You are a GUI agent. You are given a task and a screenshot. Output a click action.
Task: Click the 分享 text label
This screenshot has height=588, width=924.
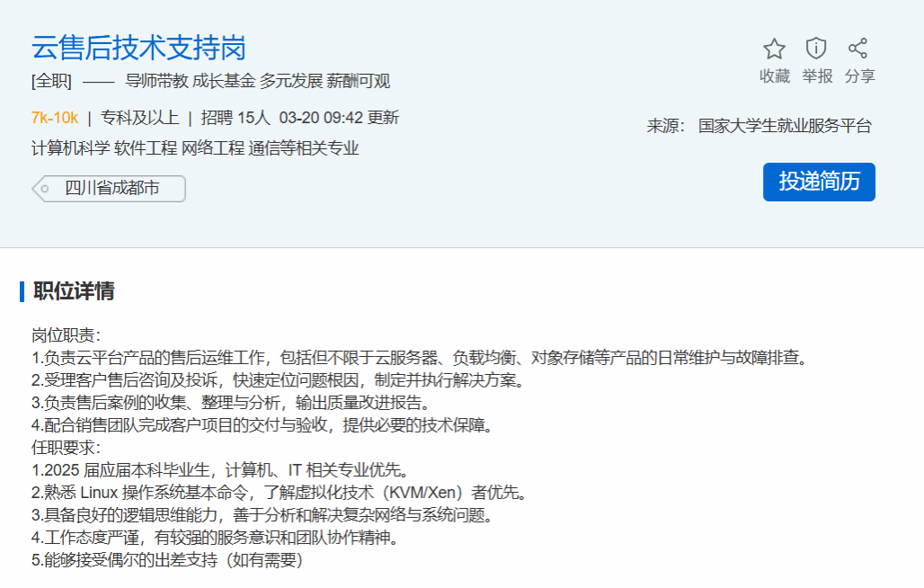pyautogui.click(x=859, y=76)
